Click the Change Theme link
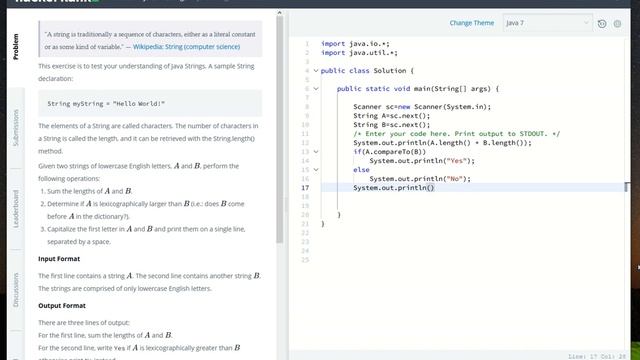 [471, 23]
